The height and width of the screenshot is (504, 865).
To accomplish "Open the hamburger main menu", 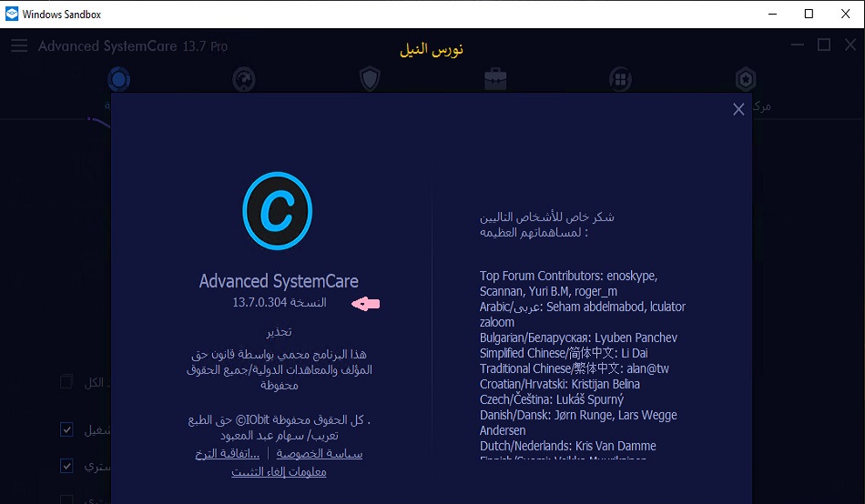I will click(19, 46).
